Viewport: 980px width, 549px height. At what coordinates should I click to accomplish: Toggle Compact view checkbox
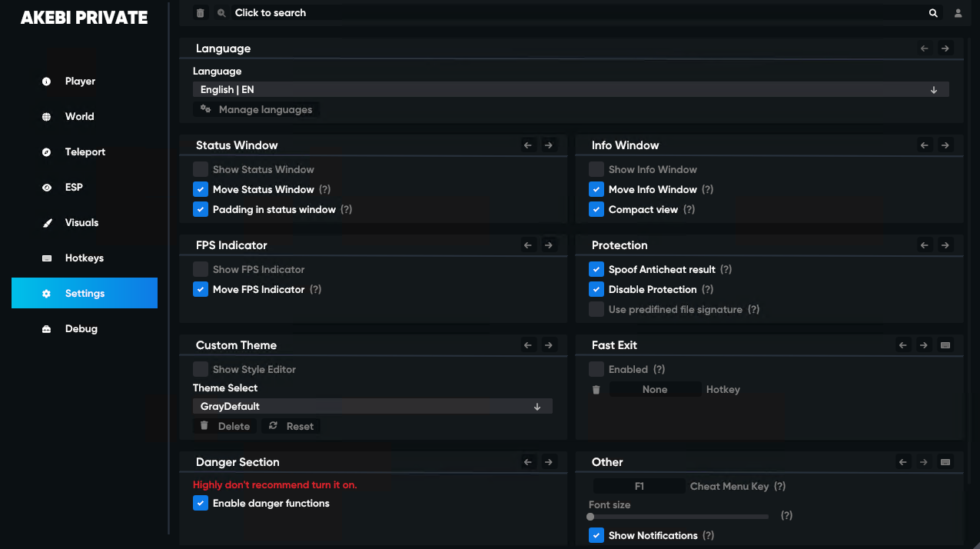(596, 210)
